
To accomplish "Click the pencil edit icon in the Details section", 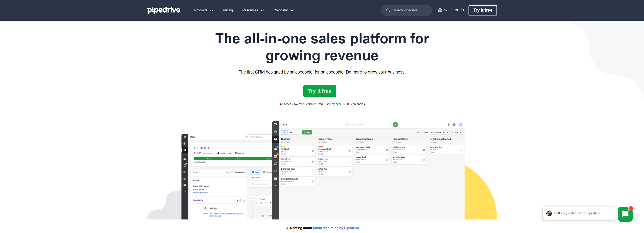I will pyautogui.click(x=227, y=172).
